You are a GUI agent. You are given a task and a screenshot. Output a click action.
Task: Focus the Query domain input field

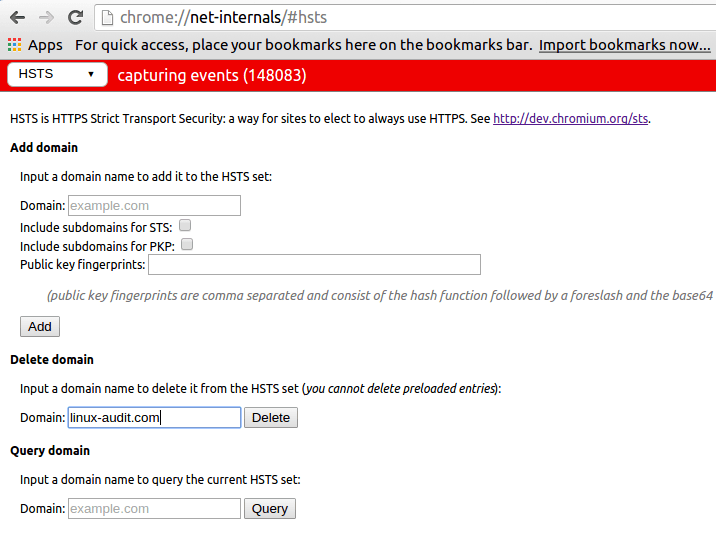click(154, 508)
